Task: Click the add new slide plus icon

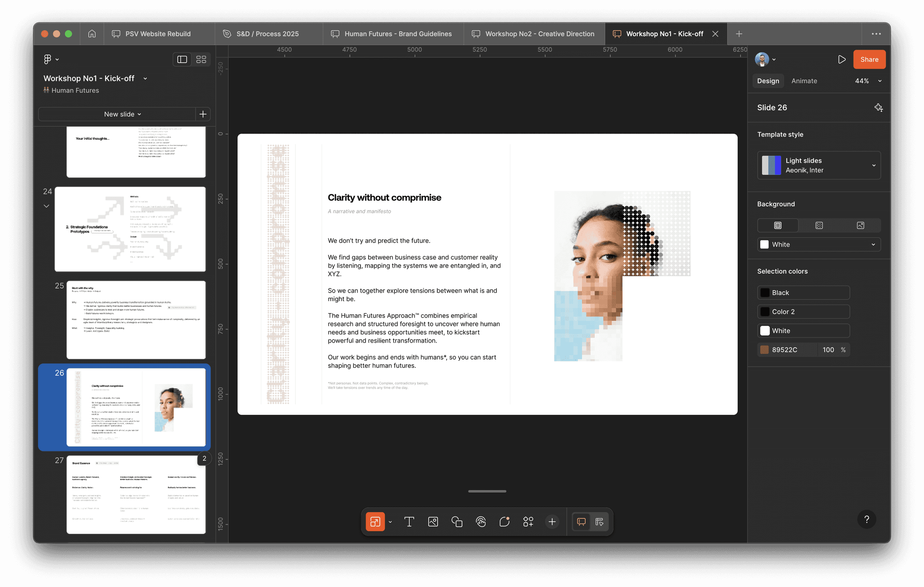Action: click(203, 114)
